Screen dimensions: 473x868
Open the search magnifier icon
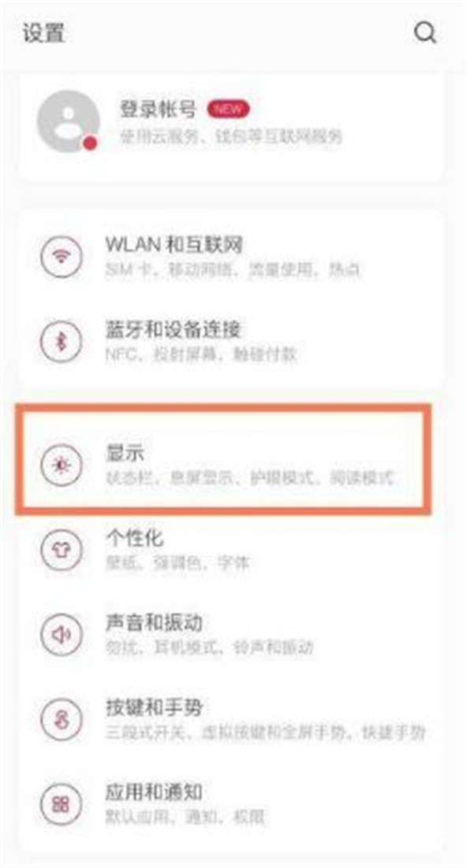click(x=425, y=33)
